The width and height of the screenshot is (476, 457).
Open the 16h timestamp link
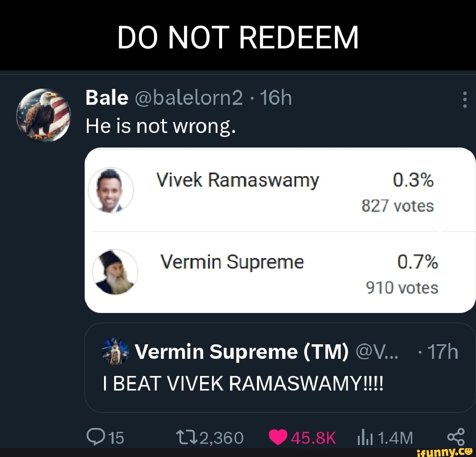pos(275,98)
